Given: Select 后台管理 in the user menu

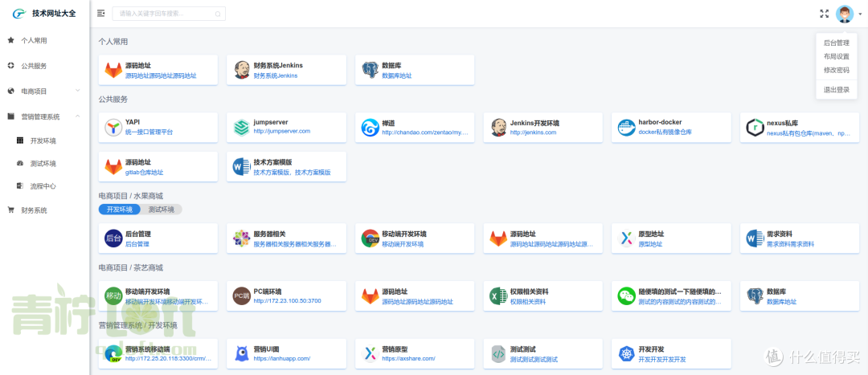Looking at the screenshot, I should (837, 42).
